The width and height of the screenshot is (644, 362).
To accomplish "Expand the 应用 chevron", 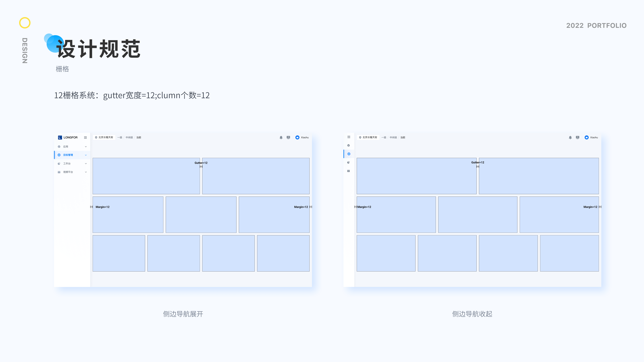I will (x=86, y=147).
